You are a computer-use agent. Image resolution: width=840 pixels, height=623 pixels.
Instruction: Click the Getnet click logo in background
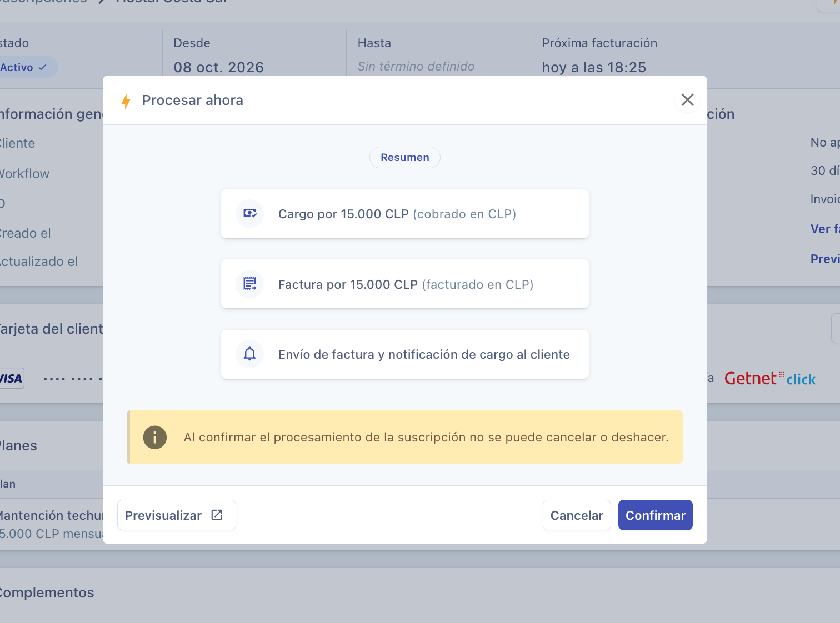pos(770,379)
